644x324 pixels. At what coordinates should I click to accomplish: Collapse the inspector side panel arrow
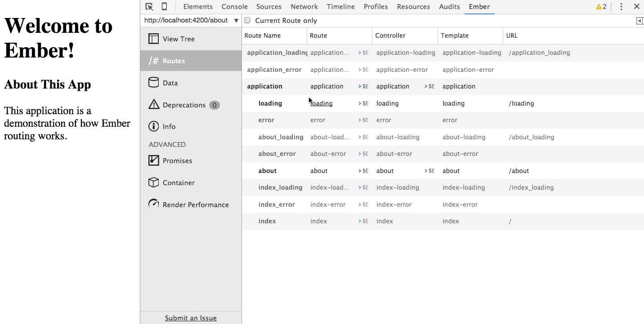point(640,21)
